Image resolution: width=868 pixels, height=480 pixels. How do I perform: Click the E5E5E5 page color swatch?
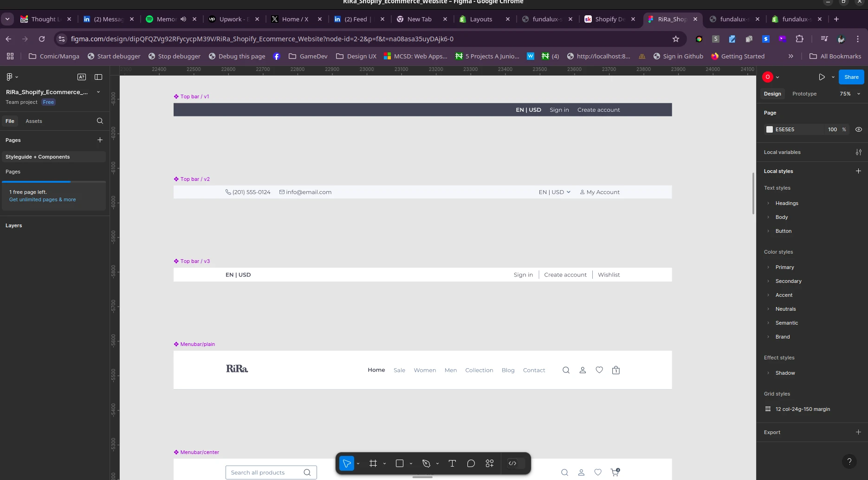[770, 129]
